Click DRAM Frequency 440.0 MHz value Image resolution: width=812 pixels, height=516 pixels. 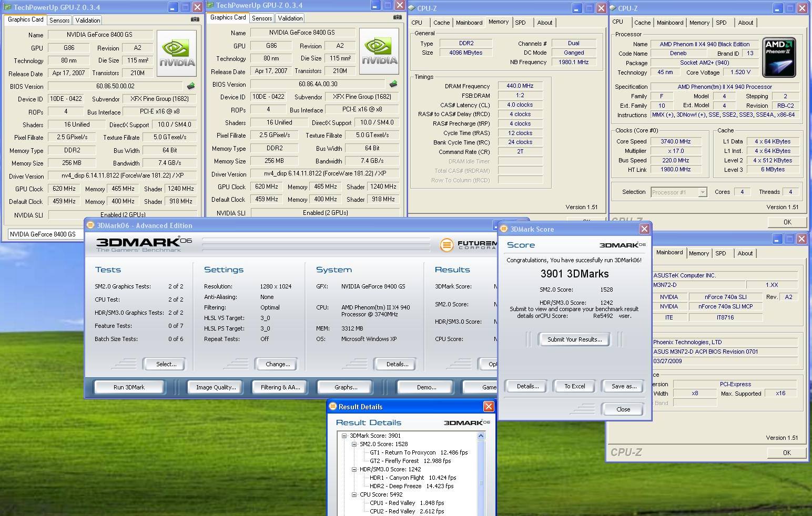pos(520,86)
